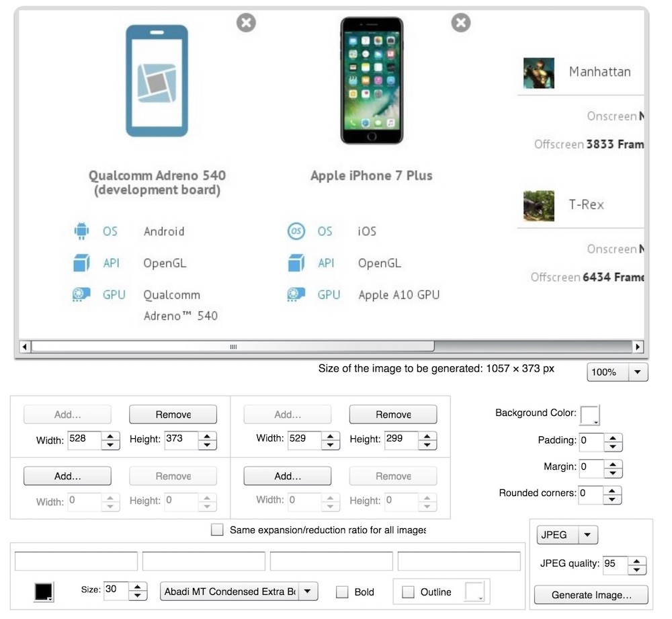Click the API cube icon under Qualcomm Adreno
Image resolution: width=672 pixels, height=619 pixels.
[x=81, y=263]
